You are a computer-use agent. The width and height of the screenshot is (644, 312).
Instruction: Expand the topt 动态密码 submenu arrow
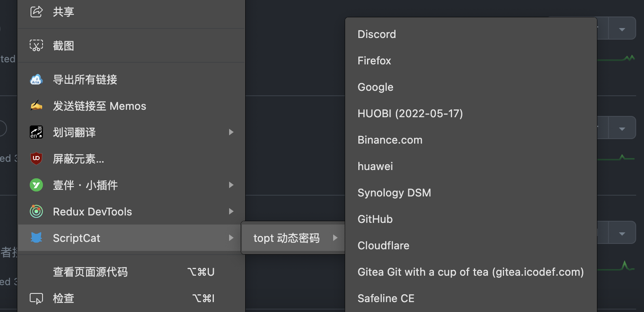335,238
